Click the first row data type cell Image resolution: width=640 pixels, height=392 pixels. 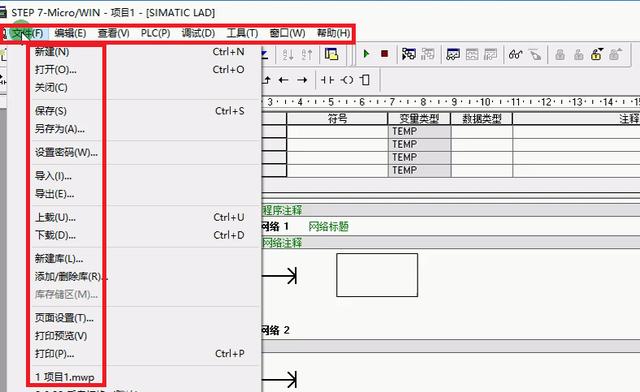click(x=482, y=131)
